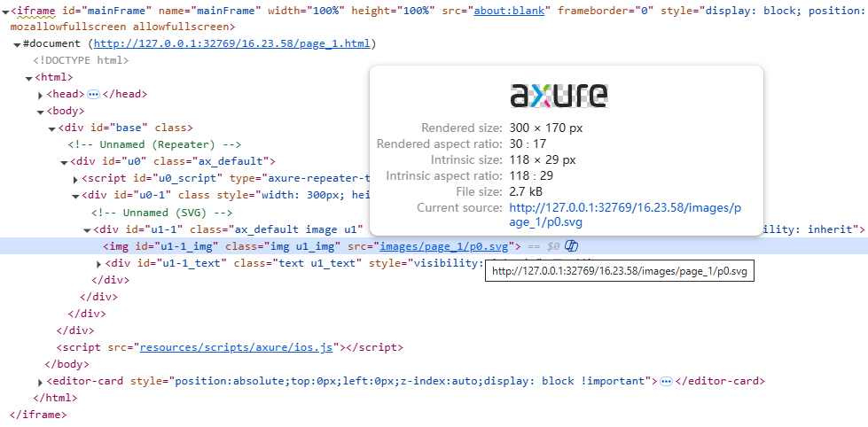Collapse the mainFrame iframe node
The height and width of the screenshot is (427, 868).
click(x=5, y=11)
